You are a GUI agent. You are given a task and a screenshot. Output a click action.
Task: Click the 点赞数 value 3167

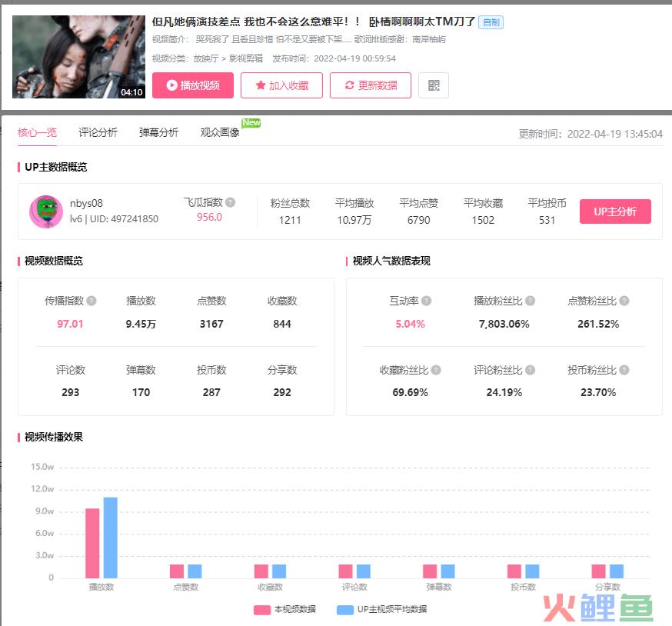(x=211, y=324)
